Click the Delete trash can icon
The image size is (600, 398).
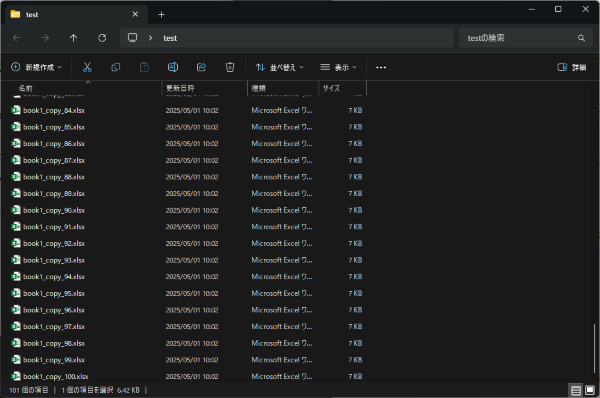coord(230,67)
